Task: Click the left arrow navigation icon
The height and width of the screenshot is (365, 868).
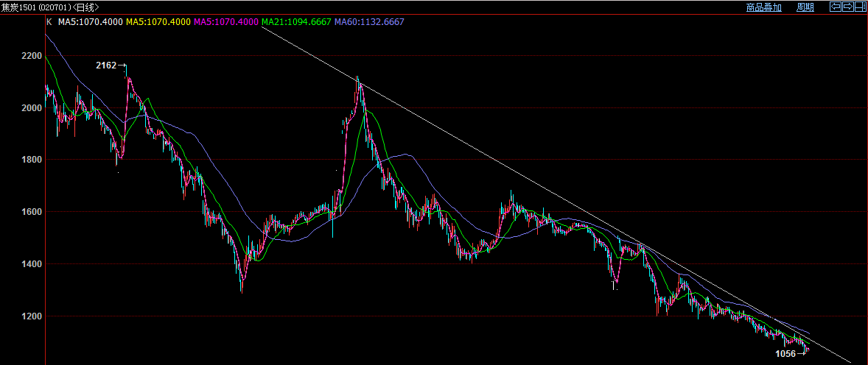Action: tap(836, 7)
